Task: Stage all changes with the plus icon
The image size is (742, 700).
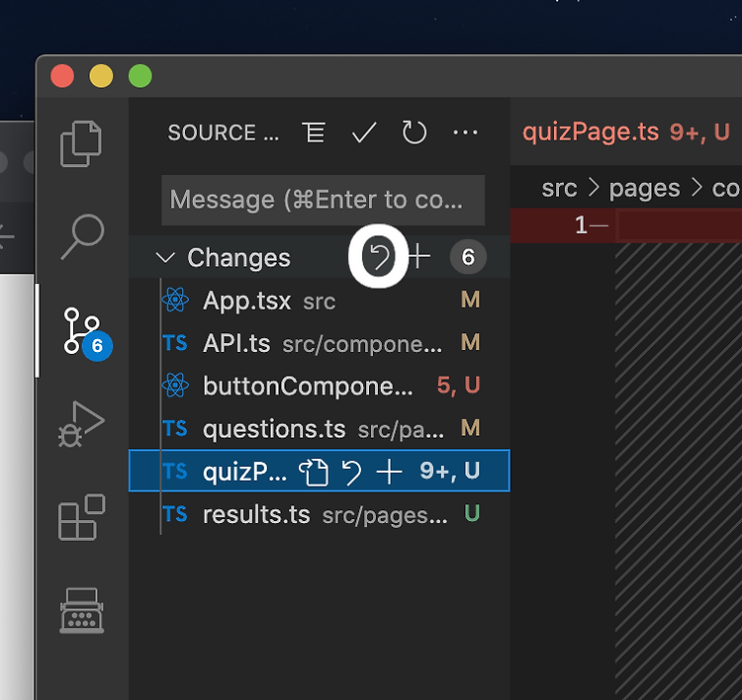Action: [x=418, y=257]
